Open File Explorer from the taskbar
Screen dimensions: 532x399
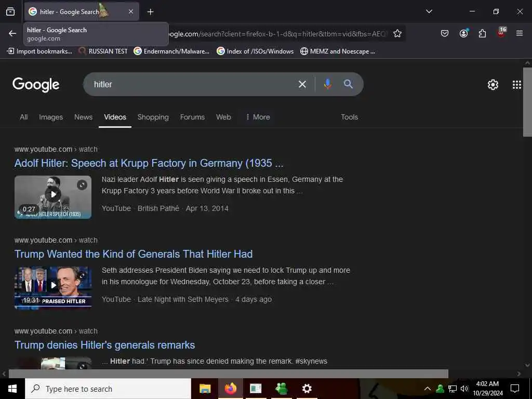205,389
